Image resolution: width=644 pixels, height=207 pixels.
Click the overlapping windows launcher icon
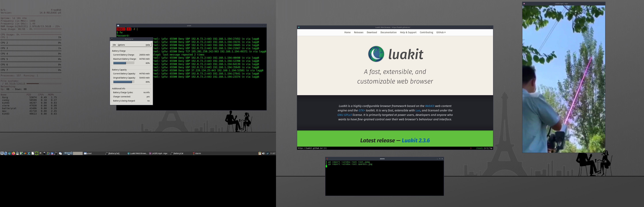[x=60, y=153]
